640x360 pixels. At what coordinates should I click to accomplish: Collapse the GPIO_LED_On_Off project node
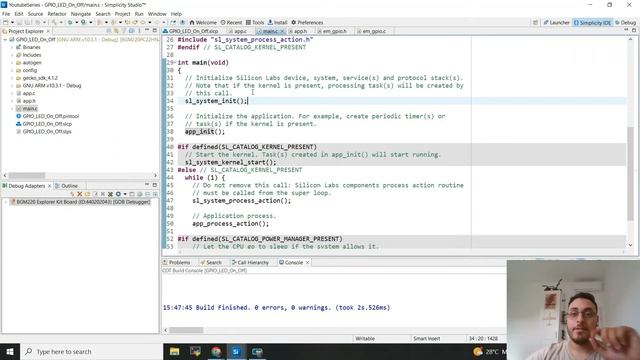pyautogui.click(x=5, y=40)
